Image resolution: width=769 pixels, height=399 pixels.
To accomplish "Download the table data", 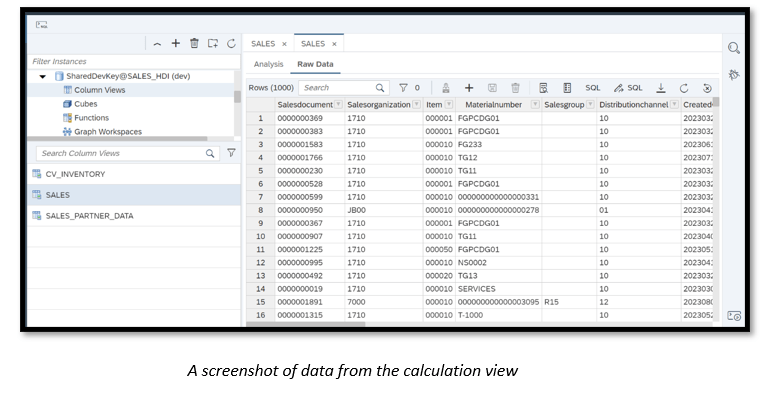I will click(661, 88).
